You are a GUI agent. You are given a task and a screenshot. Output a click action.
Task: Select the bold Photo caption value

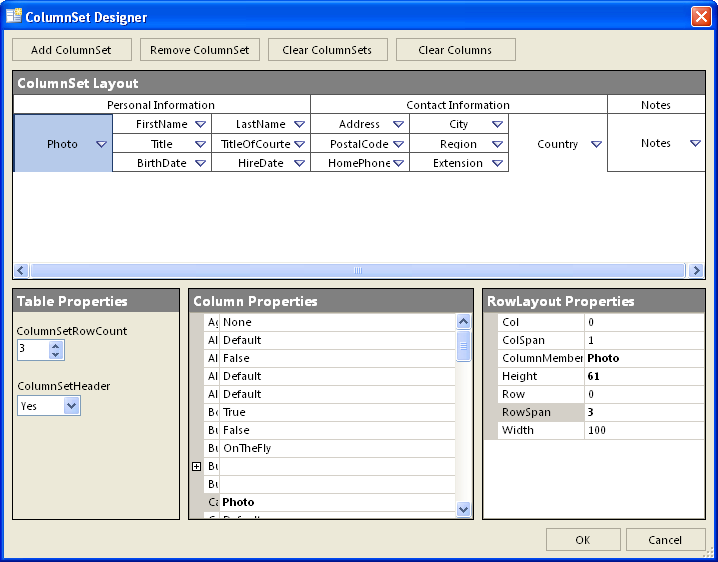pyautogui.click(x=238, y=502)
